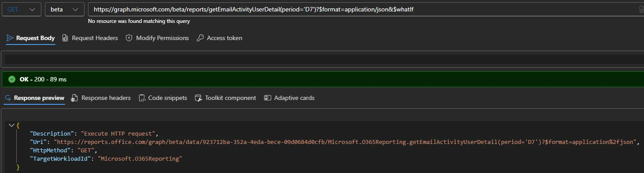Open the GET HTTP method dropdown

click(22, 9)
